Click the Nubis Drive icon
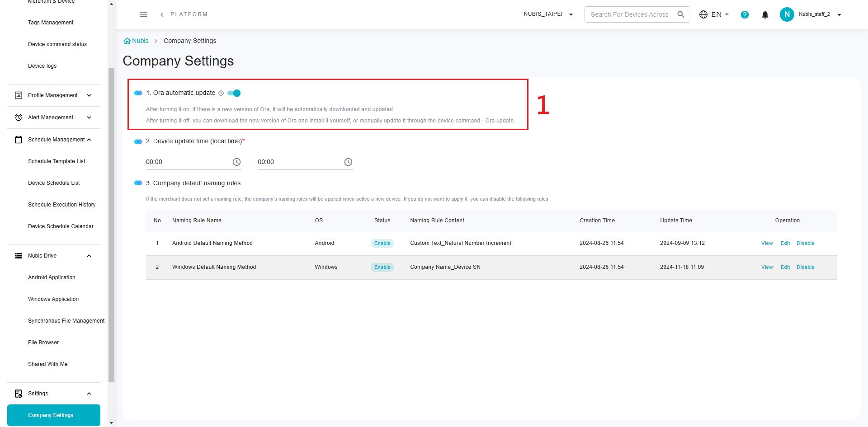Image resolution: width=868 pixels, height=427 pixels. 19,256
